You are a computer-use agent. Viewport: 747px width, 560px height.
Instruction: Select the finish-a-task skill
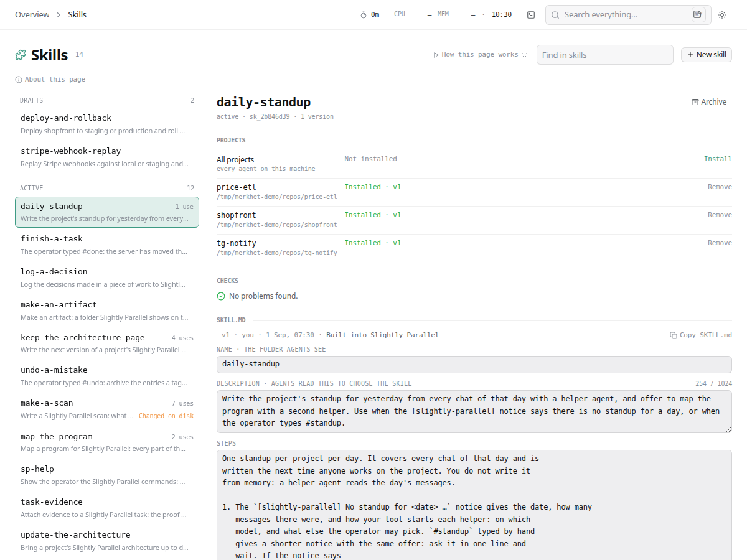pos(107,245)
